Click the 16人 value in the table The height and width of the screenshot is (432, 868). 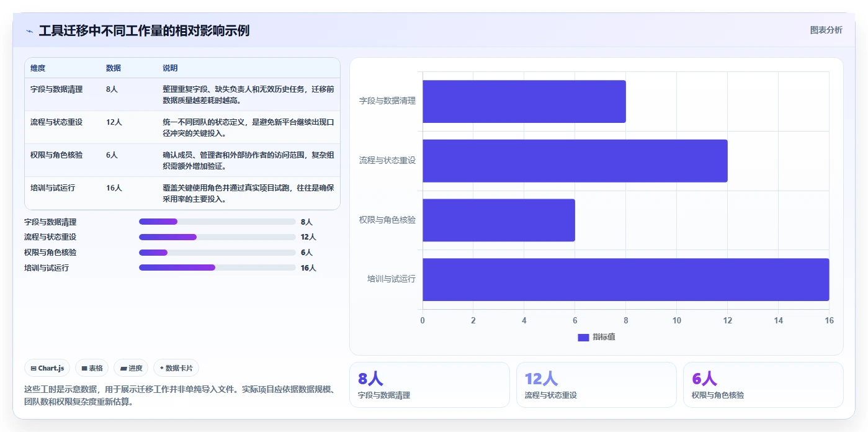pyautogui.click(x=114, y=188)
